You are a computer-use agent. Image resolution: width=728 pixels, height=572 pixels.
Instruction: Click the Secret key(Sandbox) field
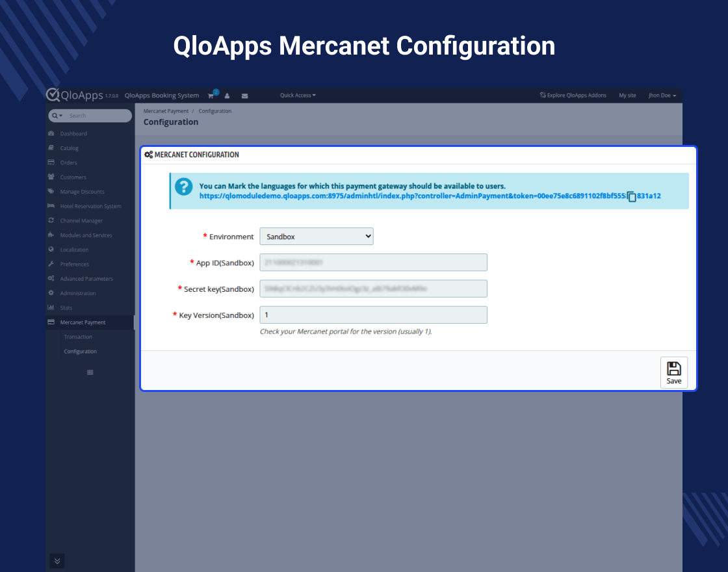click(x=373, y=289)
